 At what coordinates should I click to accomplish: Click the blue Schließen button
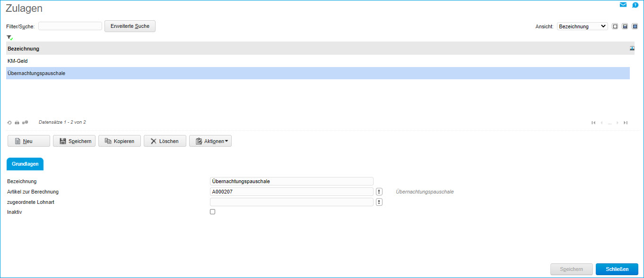617,269
